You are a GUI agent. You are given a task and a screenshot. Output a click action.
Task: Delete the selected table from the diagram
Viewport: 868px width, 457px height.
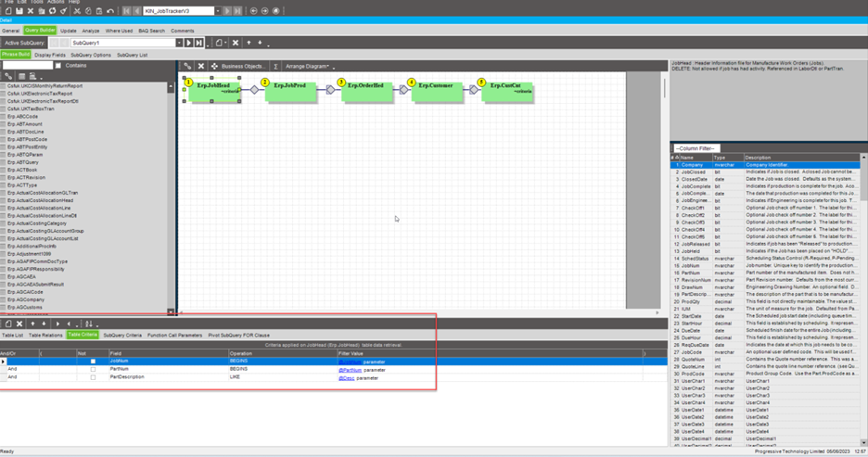[x=200, y=67]
